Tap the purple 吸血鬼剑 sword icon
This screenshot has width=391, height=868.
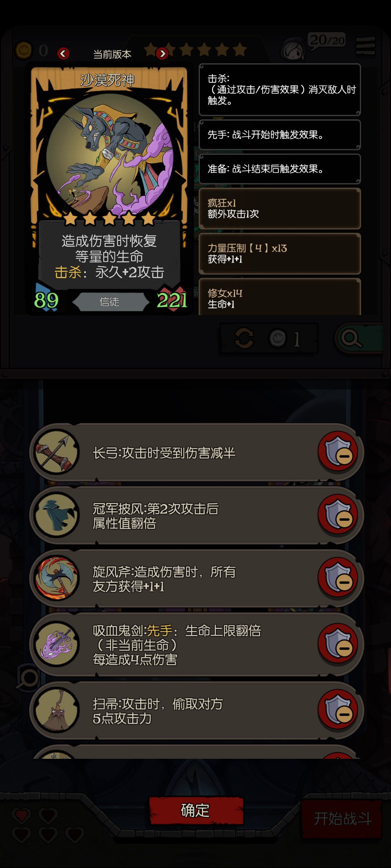(x=56, y=644)
